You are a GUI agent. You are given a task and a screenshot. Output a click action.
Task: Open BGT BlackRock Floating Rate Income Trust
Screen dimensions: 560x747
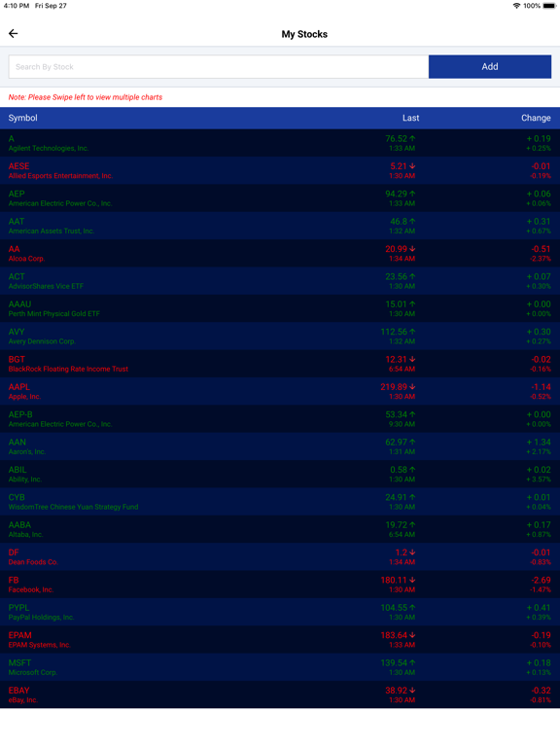[280, 364]
